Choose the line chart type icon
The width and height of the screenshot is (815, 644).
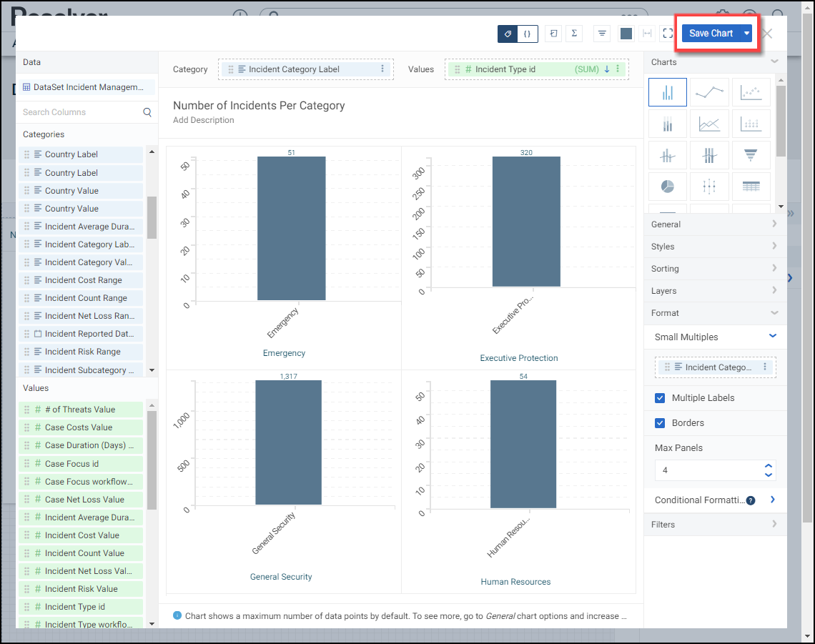pyautogui.click(x=709, y=92)
